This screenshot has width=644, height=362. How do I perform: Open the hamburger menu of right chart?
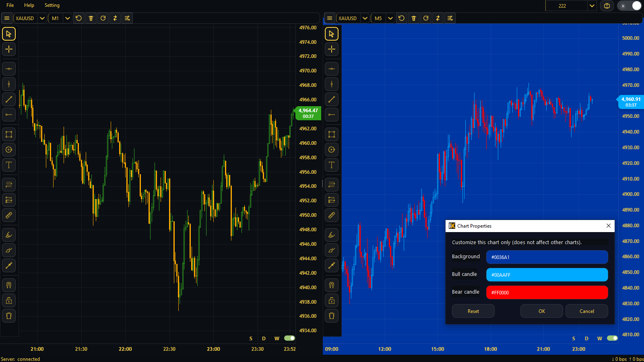click(330, 18)
